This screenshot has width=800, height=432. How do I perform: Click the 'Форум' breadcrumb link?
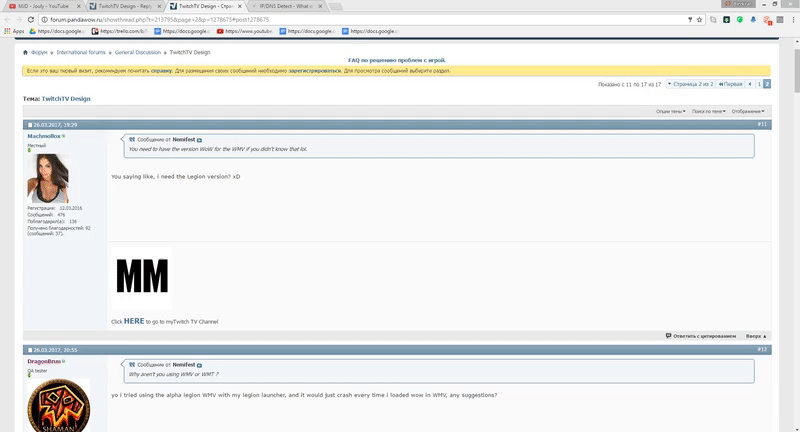click(x=39, y=52)
